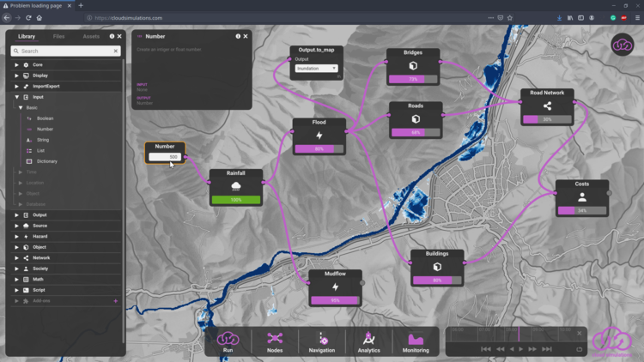Click the Buildings node cube icon
This screenshot has width=644, height=362.
point(437,267)
